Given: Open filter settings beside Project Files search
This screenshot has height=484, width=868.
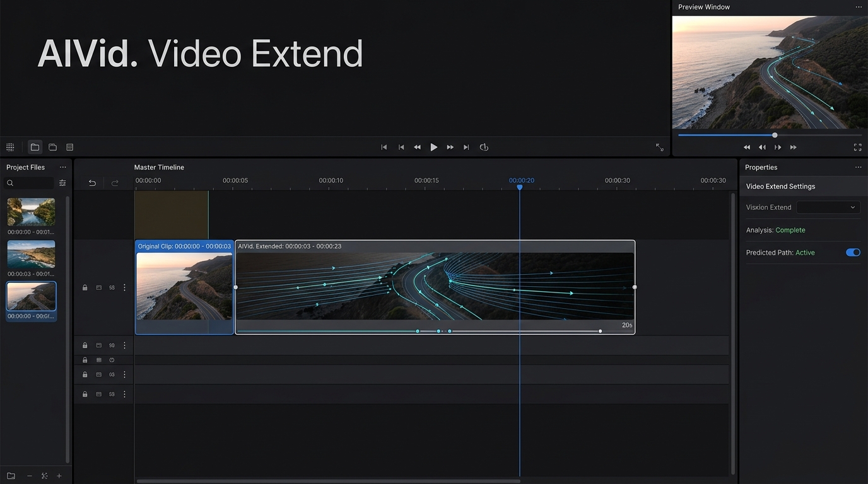Looking at the screenshot, I should coord(62,183).
